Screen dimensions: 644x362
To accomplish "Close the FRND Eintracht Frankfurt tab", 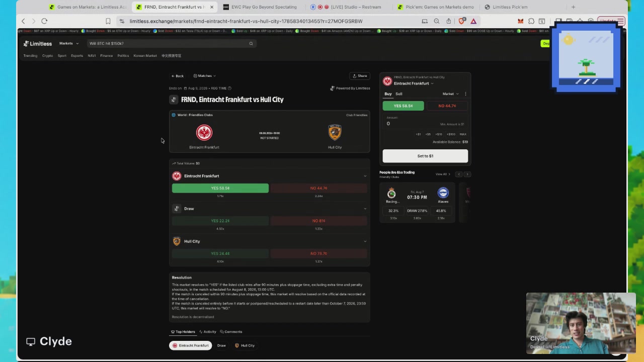I will [x=212, y=7].
